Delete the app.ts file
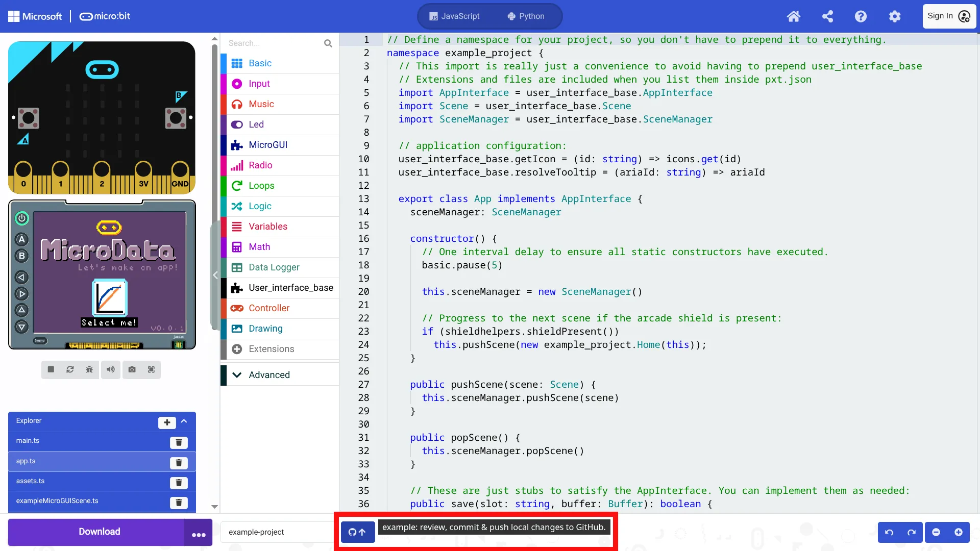980x551 pixels. (x=179, y=463)
